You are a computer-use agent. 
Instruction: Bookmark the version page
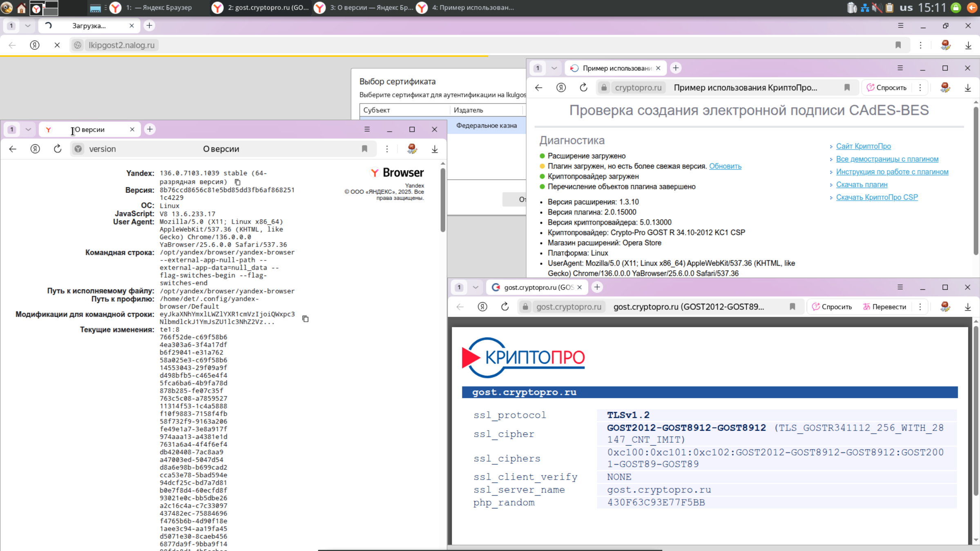(x=364, y=149)
